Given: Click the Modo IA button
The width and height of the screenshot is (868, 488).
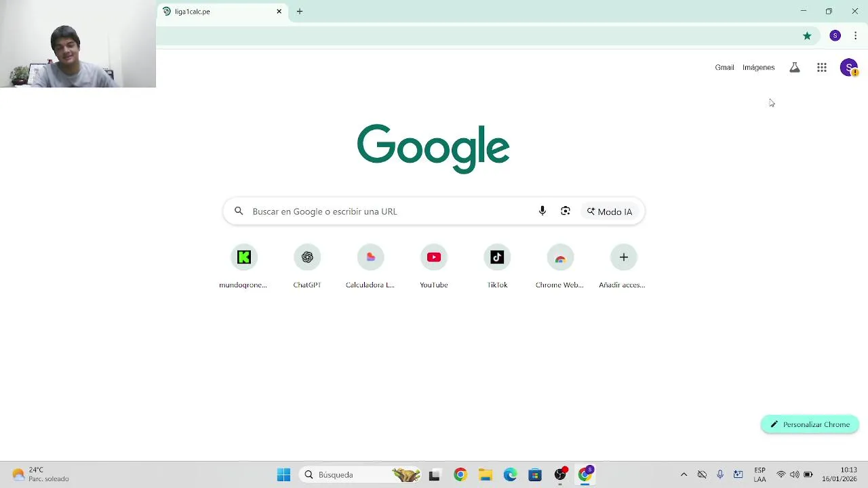Looking at the screenshot, I should coord(610,211).
